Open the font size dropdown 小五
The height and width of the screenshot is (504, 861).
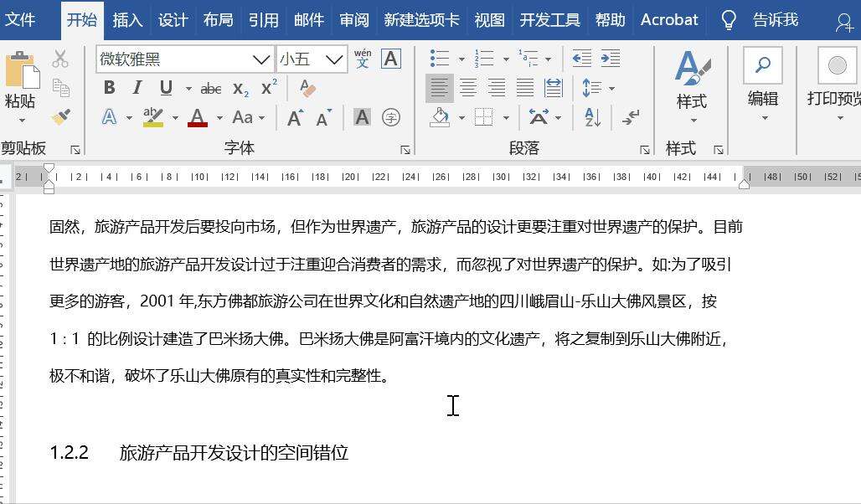[x=334, y=59]
